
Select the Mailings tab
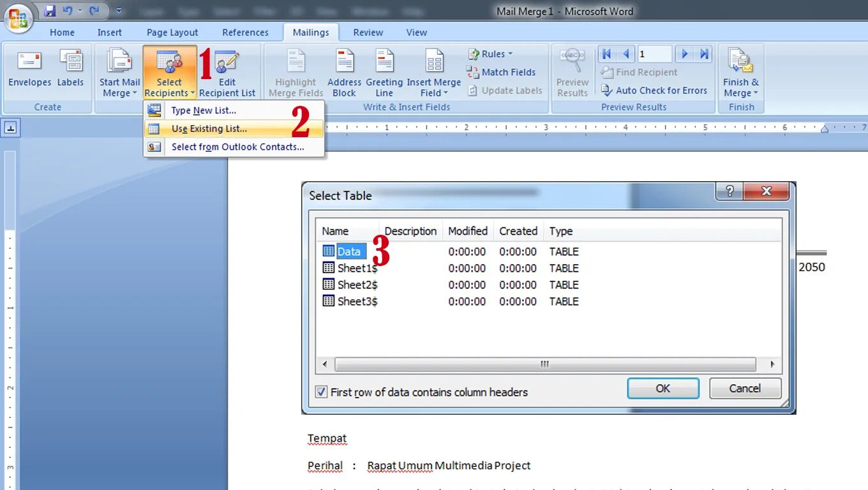click(311, 33)
